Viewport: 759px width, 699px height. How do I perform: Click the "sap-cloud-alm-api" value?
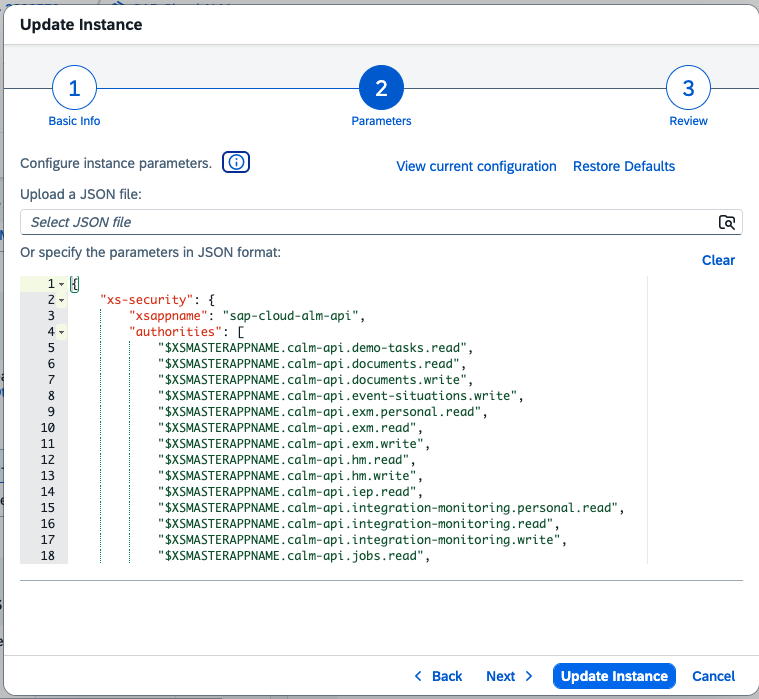coord(290,316)
